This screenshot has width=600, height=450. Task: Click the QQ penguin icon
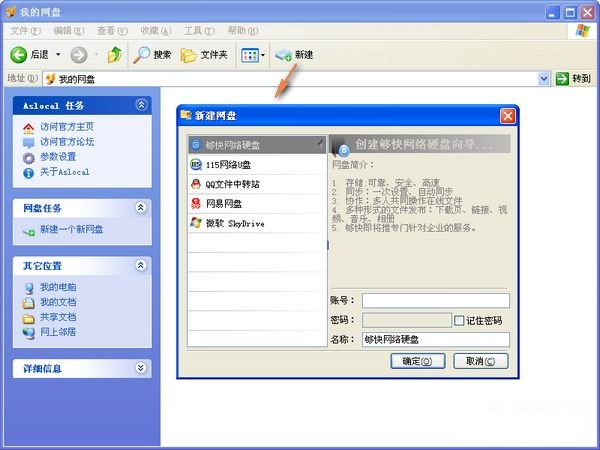coord(196,184)
